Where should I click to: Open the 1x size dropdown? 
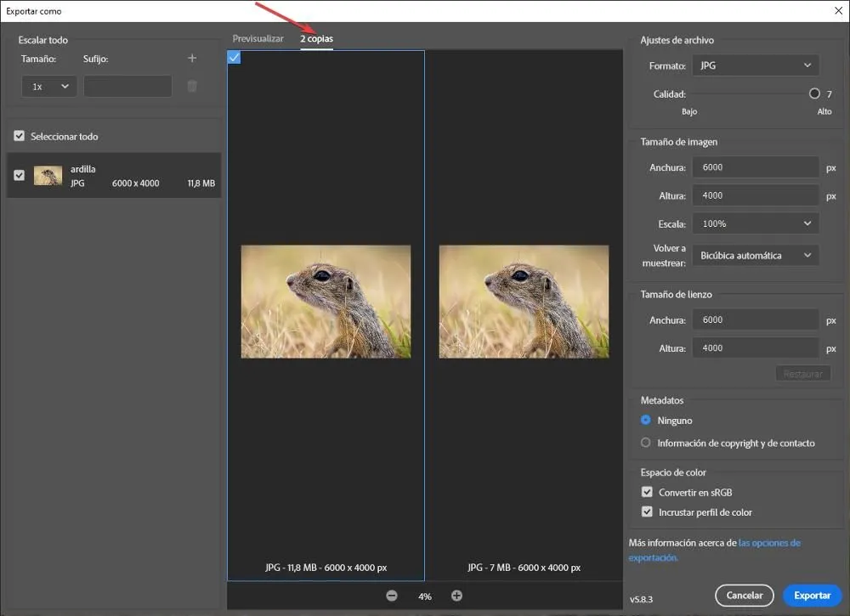(x=49, y=86)
